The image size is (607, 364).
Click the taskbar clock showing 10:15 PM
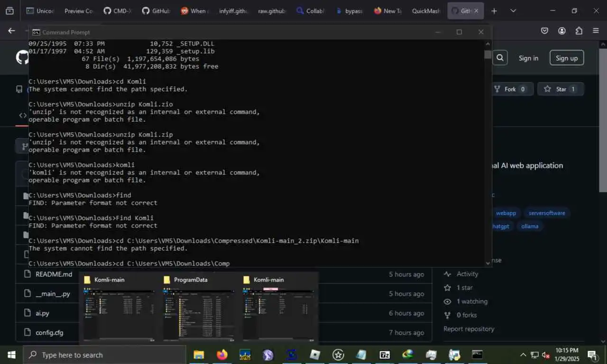click(x=567, y=355)
